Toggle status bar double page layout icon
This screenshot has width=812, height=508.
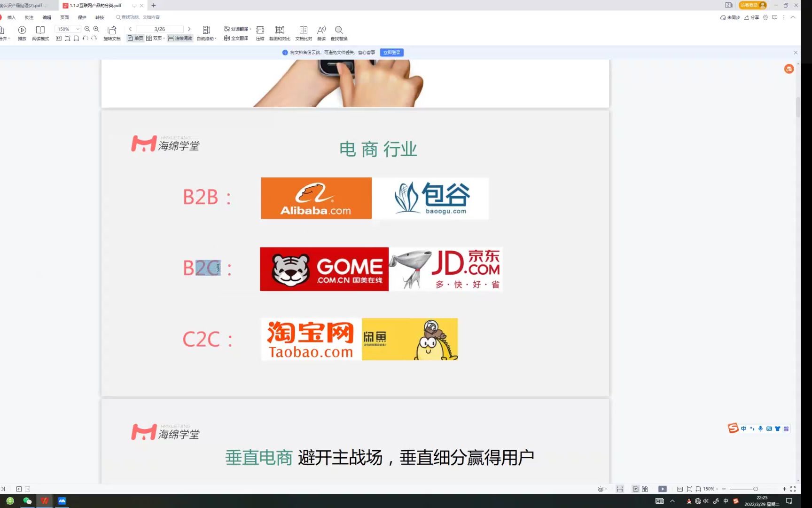pyautogui.click(x=645, y=489)
